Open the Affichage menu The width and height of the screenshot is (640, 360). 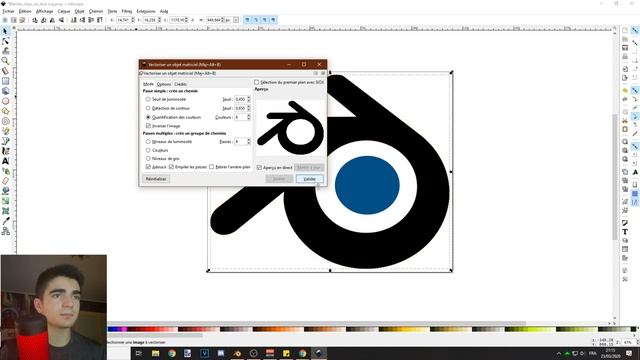point(44,11)
